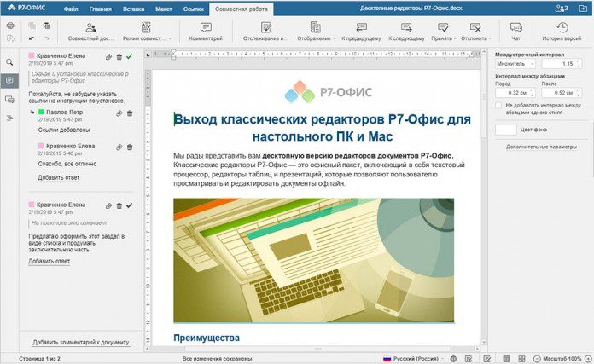Toggle the comments panel in left sidebar
594x364 pixels.
pos(10,81)
